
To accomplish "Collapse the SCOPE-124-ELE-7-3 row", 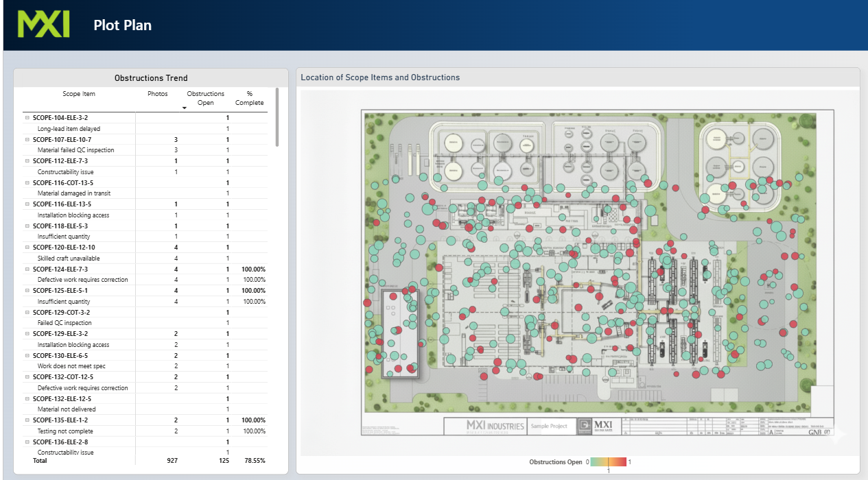I will pos(27,269).
